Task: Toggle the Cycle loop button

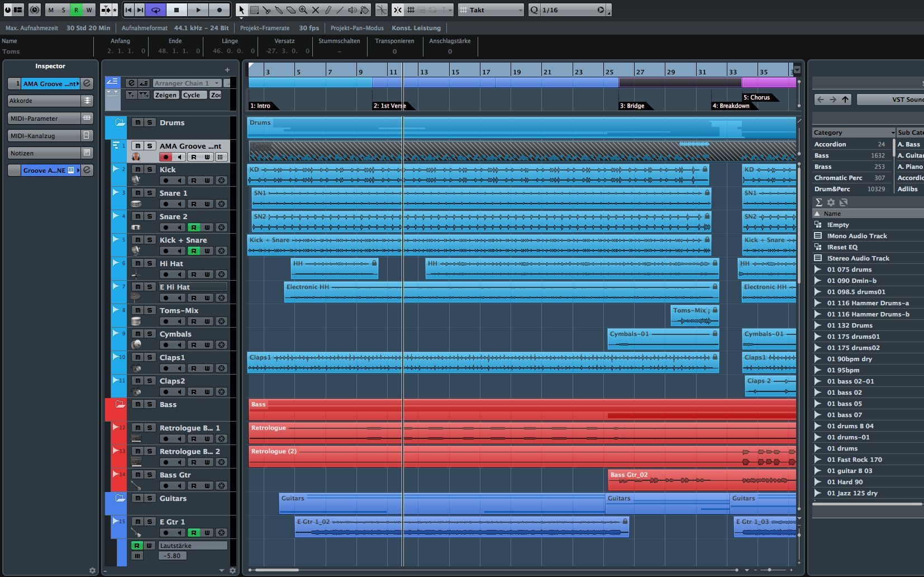Action: pyautogui.click(x=156, y=10)
